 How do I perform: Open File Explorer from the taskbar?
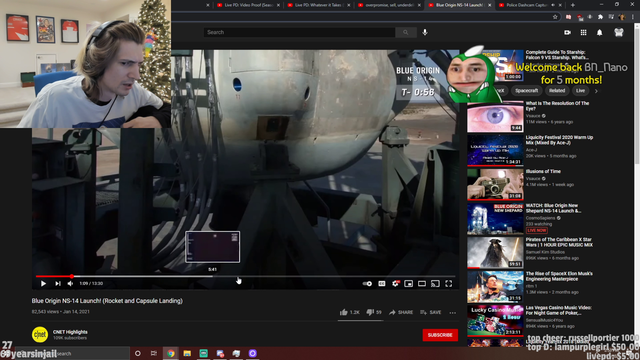(187, 353)
